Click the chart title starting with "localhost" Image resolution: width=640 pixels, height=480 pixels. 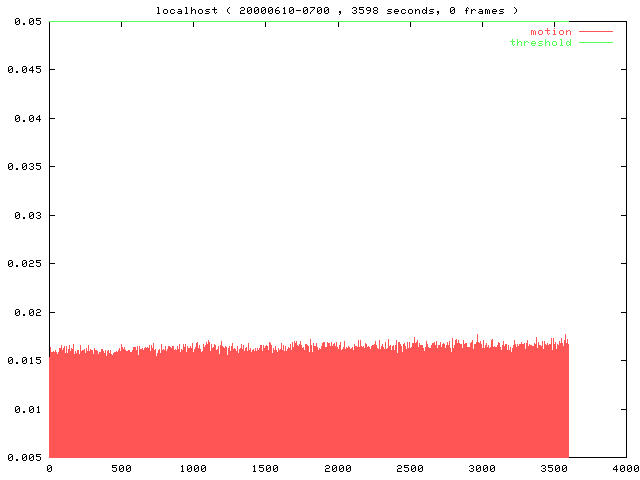click(337, 10)
